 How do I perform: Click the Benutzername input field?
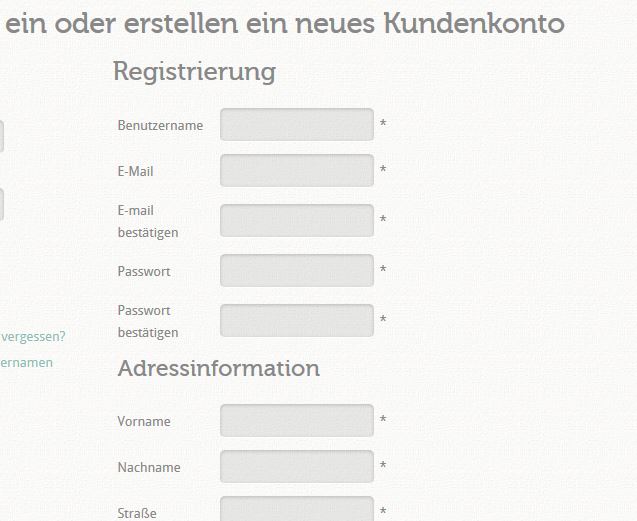tap(296, 125)
